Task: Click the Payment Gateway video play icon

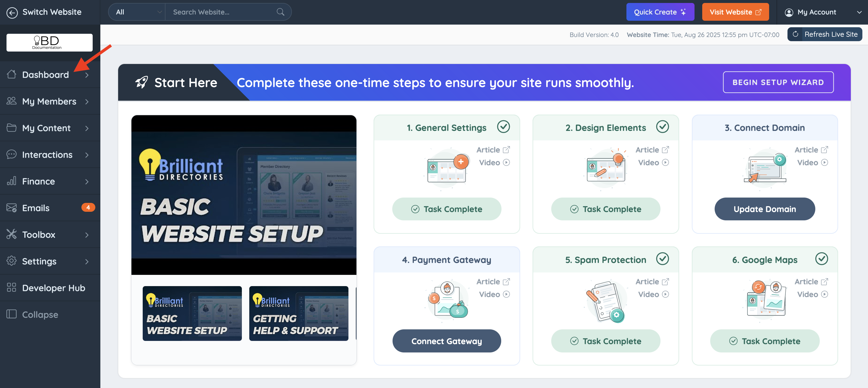Action: [x=507, y=294]
